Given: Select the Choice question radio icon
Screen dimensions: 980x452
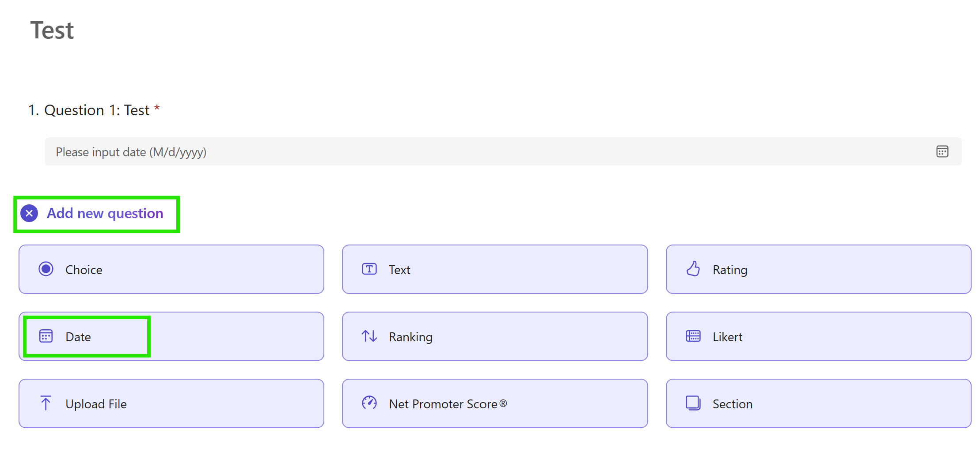Looking at the screenshot, I should 46,269.
